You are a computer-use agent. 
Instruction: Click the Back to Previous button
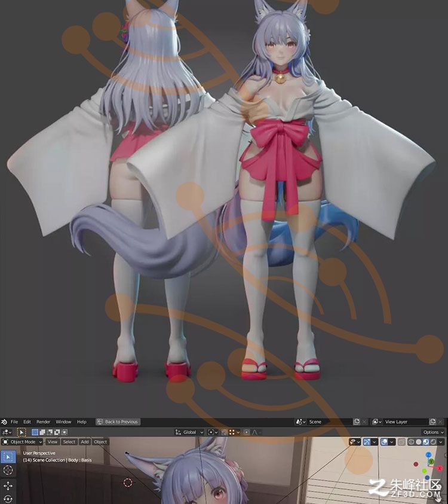118,421
